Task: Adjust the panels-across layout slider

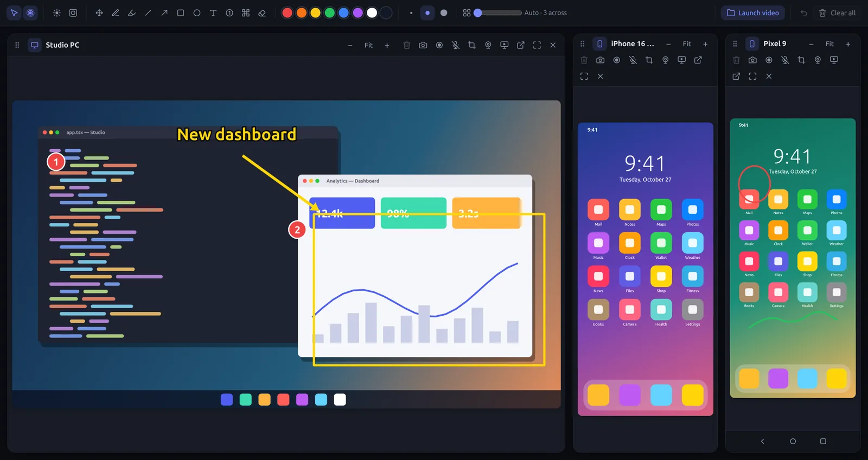Action: [x=497, y=13]
